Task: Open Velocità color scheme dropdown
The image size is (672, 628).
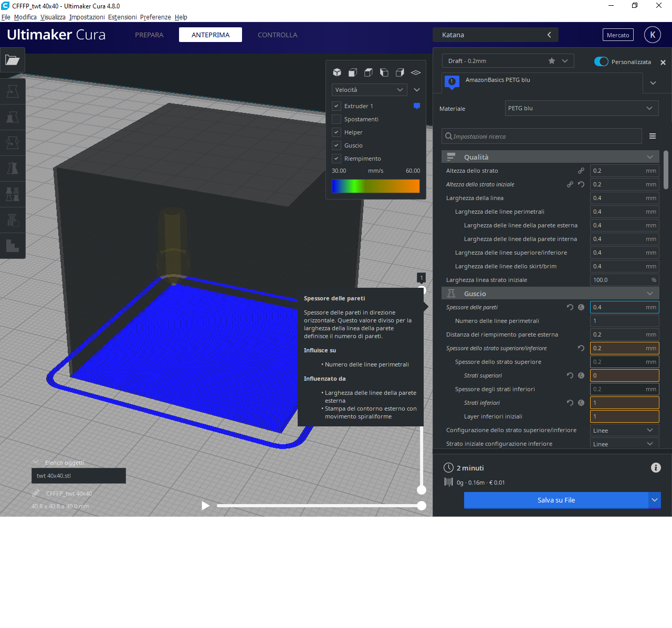Action: (x=370, y=90)
